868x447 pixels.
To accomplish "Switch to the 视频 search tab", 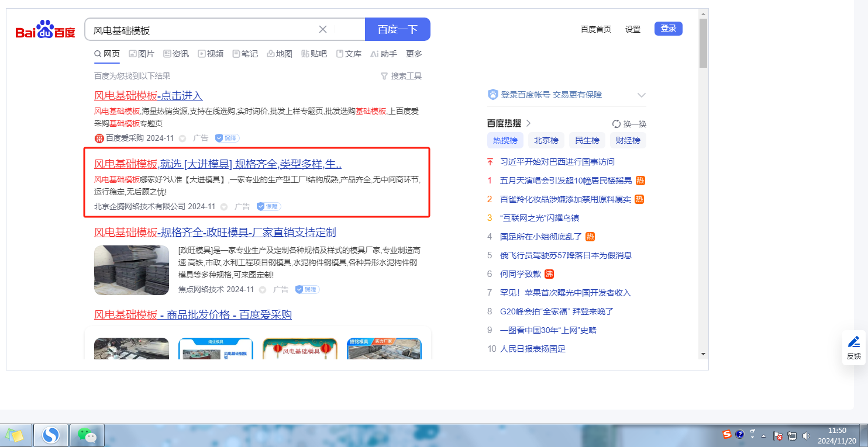I will pos(211,54).
